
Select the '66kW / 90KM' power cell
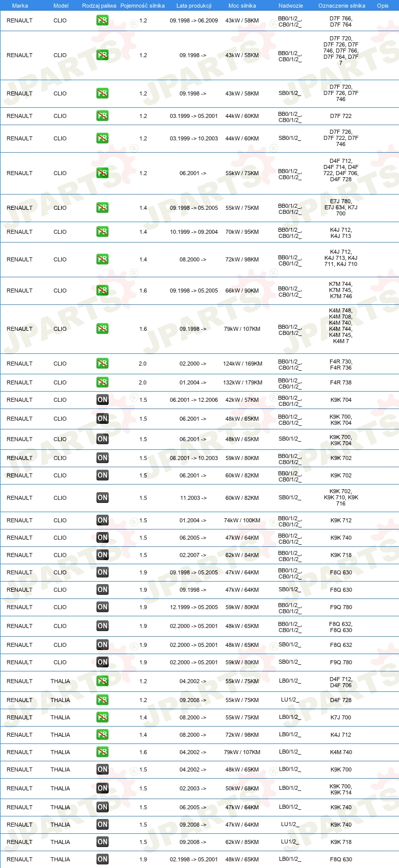[242, 291]
